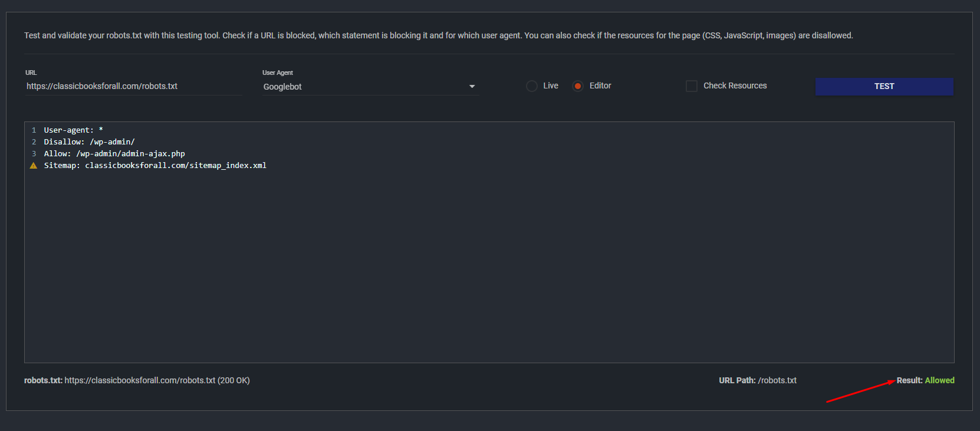Click the User-agent: * line in editor

tap(73, 130)
